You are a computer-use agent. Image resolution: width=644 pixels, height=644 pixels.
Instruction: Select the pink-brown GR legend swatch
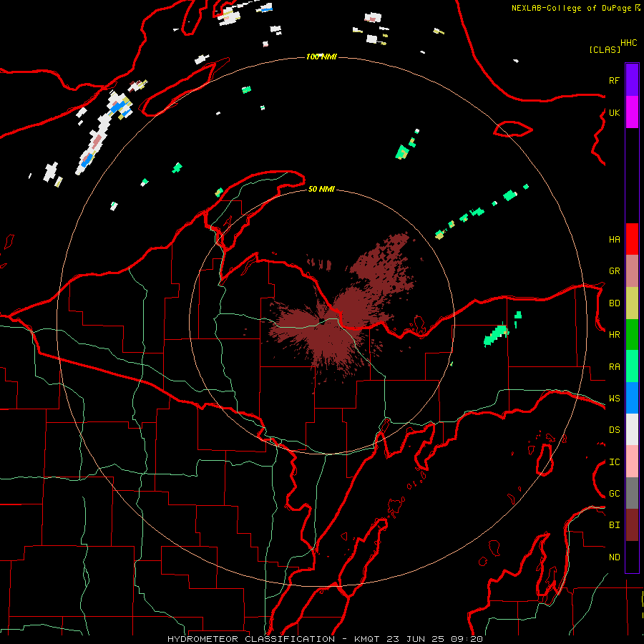coord(632,271)
